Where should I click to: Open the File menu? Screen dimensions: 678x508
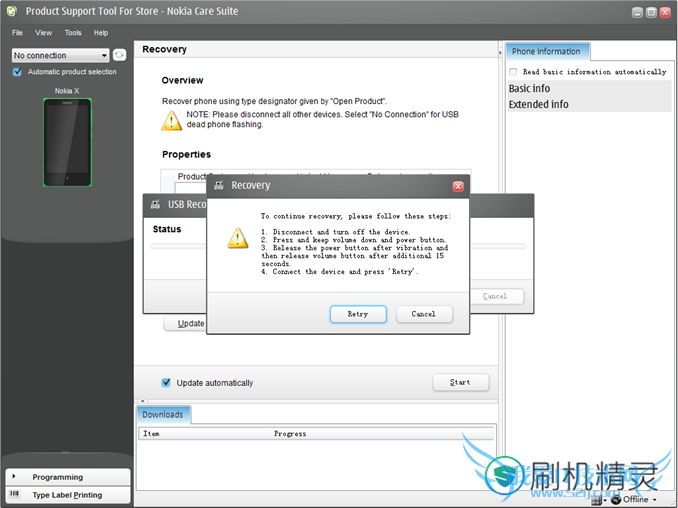pyautogui.click(x=17, y=32)
